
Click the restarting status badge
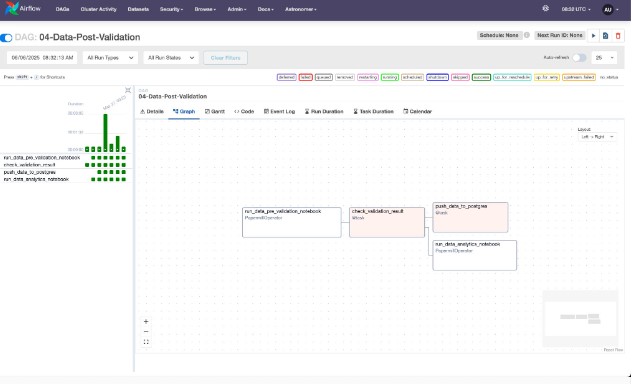[368, 77]
